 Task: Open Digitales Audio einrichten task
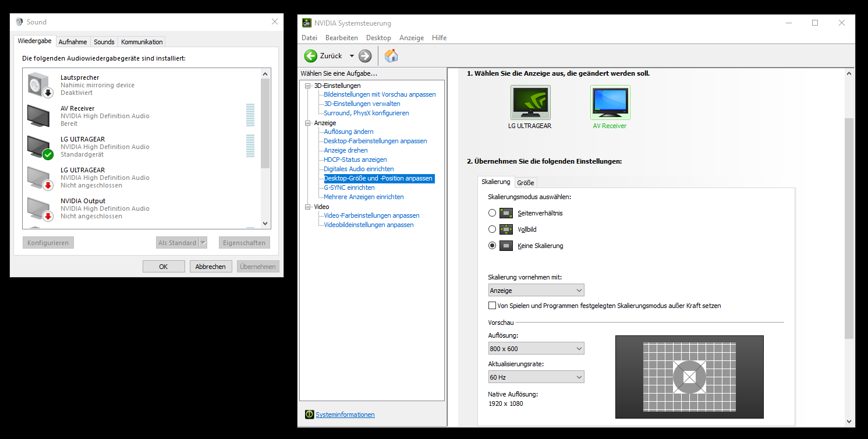(359, 169)
